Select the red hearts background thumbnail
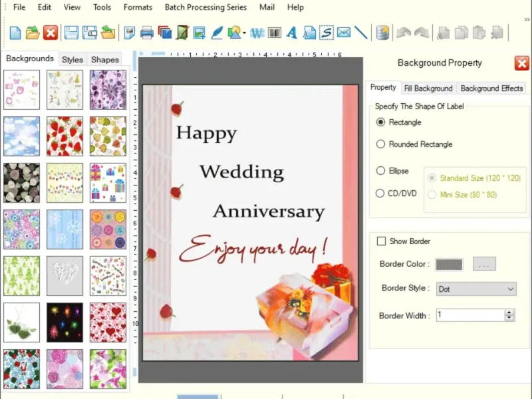The height and width of the screenshot is (399, 532). [108, 323]
